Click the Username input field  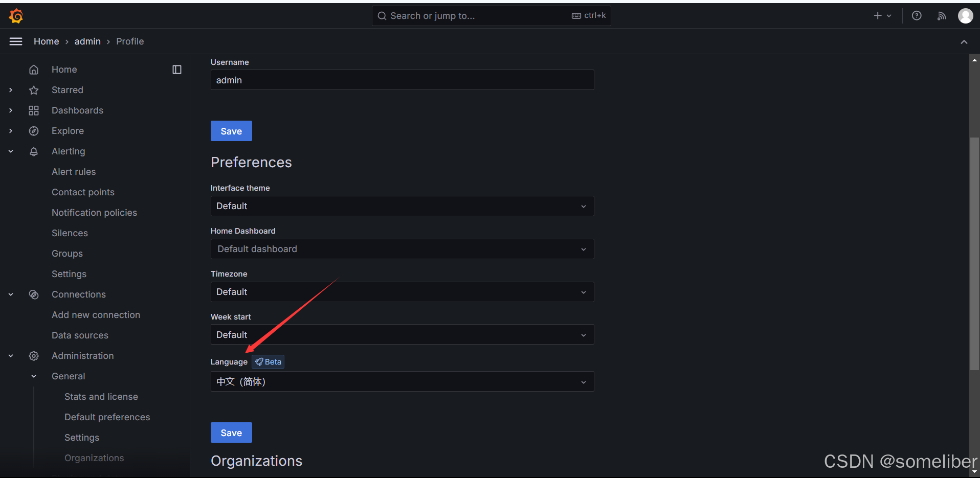click(x=402, y=80)
